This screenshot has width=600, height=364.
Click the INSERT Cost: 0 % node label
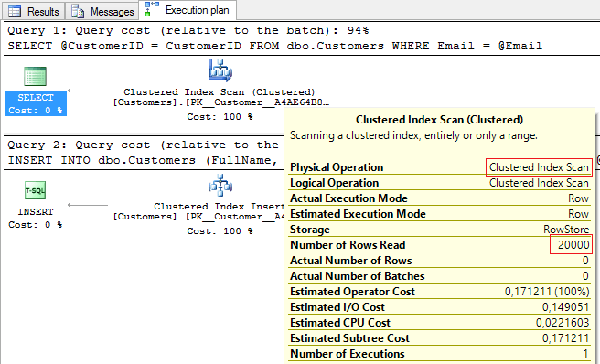click(x=35, y=219)
